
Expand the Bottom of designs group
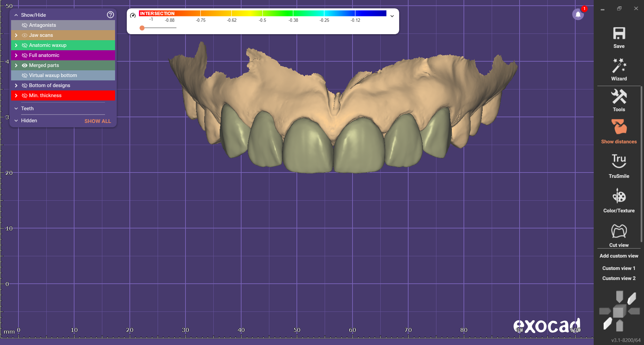pyautogui.click(x=16, y=85)
